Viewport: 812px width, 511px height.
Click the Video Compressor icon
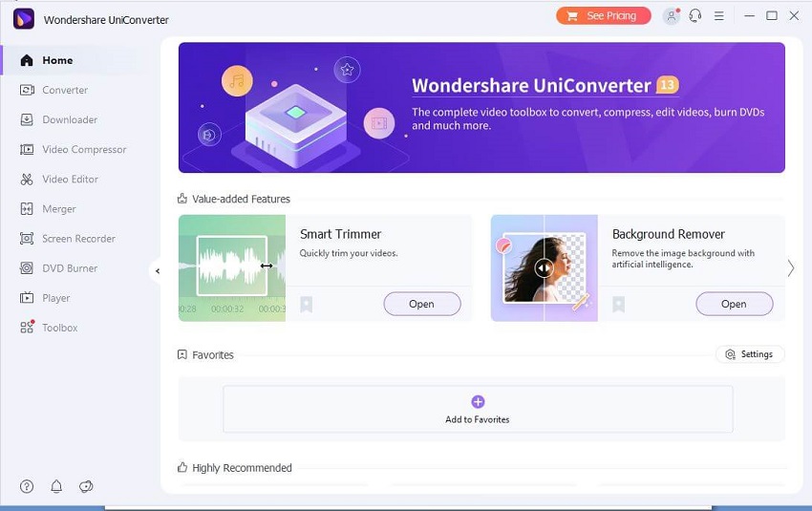point(27,150)
